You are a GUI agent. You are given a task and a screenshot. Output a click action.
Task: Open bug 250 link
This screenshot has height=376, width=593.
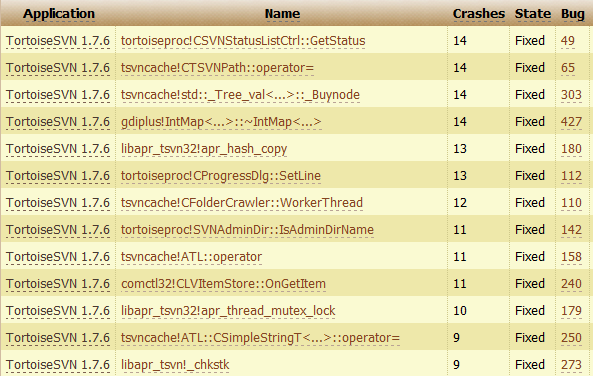571,338
